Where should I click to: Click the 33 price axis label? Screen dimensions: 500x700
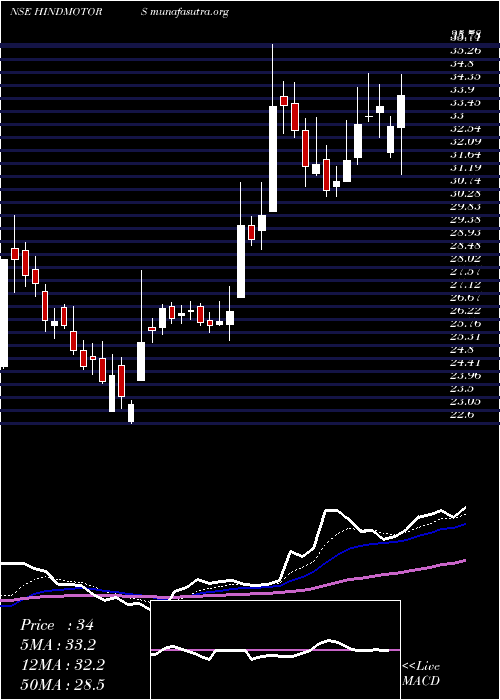(457, 116)
